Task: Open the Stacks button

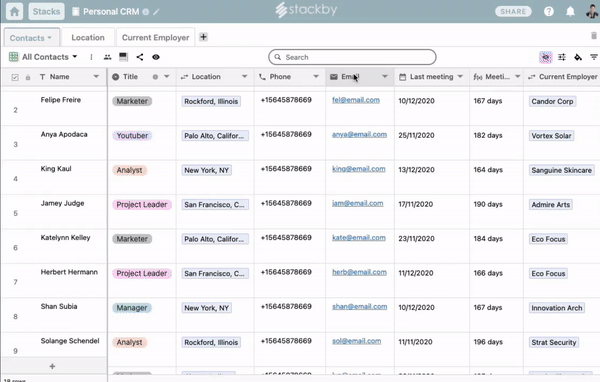Action: (46, 11)
